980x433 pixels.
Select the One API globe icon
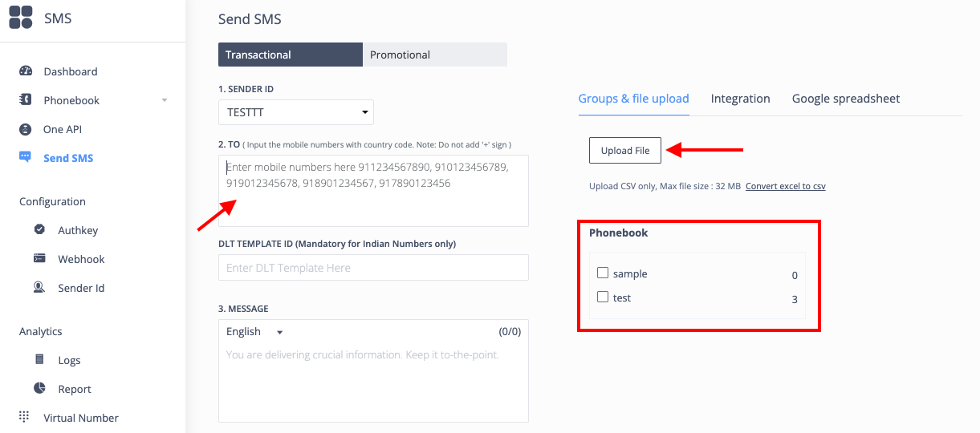(25, 129)
